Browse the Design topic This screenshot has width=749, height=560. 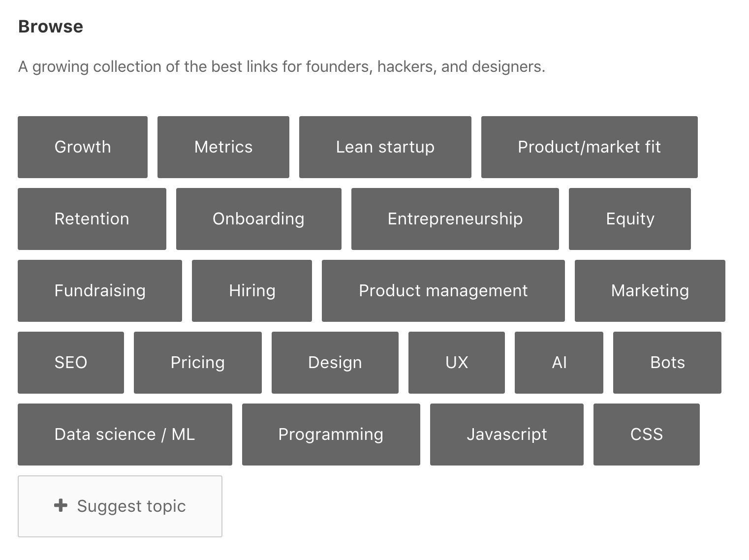[335, 363]
